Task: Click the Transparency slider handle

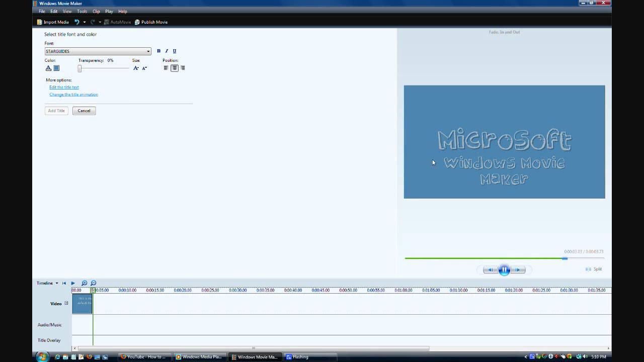Action: [79, 68]
